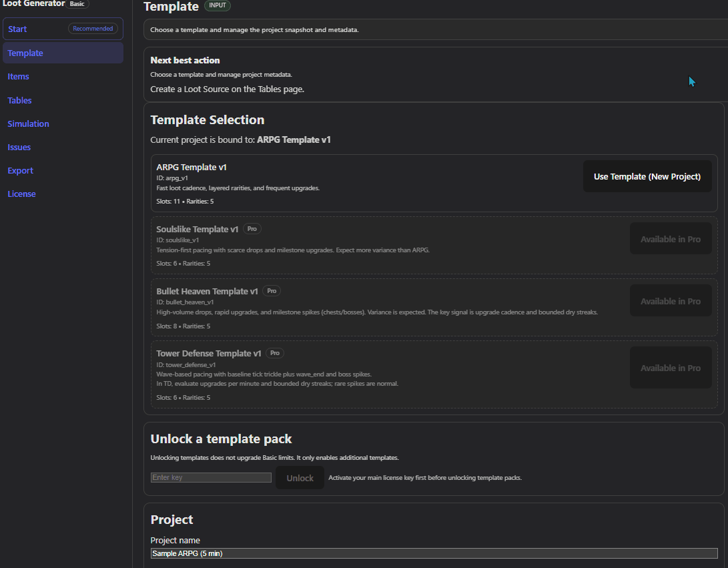Click Available in Pro for Bullet Heaven

pos(670,301)
